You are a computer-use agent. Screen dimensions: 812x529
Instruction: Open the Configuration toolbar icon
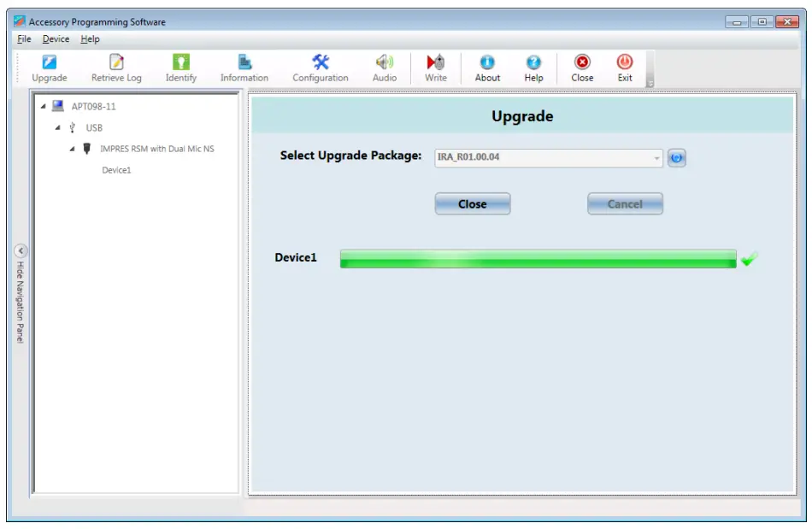[320, 67]
